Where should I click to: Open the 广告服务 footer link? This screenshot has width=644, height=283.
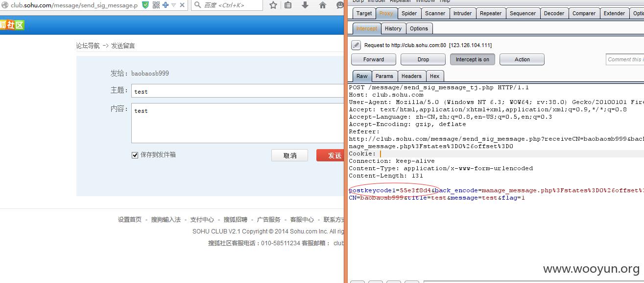point(269,220)
